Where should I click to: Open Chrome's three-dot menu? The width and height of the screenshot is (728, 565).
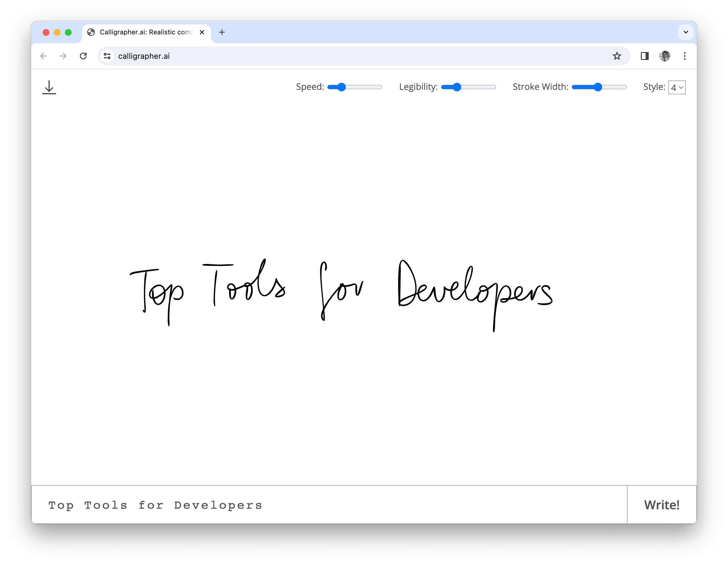point(685,56)
